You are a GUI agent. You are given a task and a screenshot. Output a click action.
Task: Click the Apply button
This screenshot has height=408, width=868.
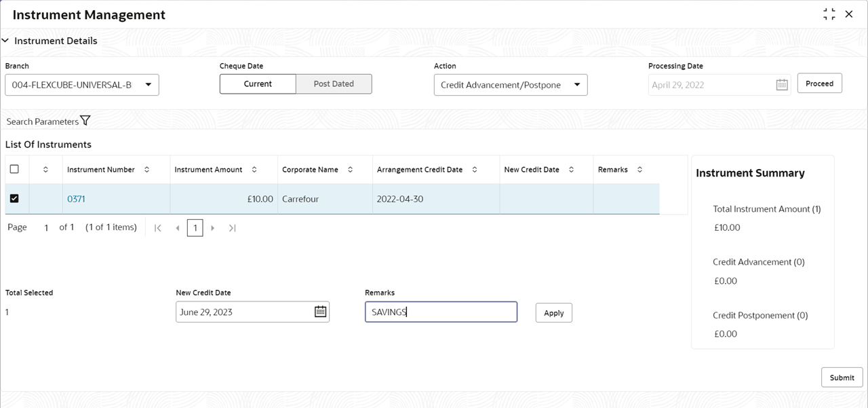click(x=554, y=313)
